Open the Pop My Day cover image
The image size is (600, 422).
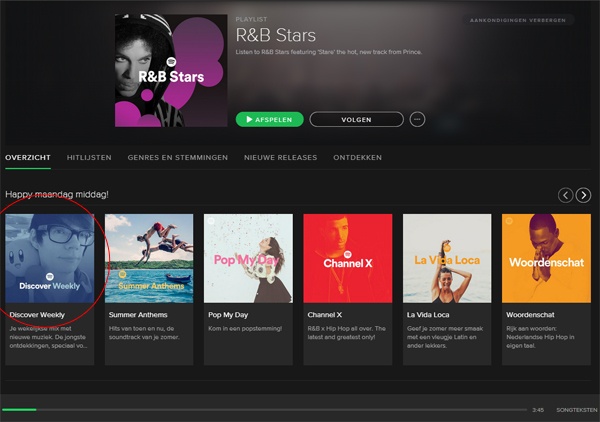[x=248, y=258]
